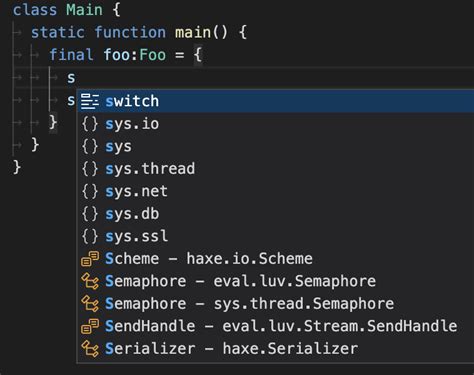Select Semaphore from sys.thread.Semaphore
The width and height of the screenshot is (474, 375).
click(276, 303)
